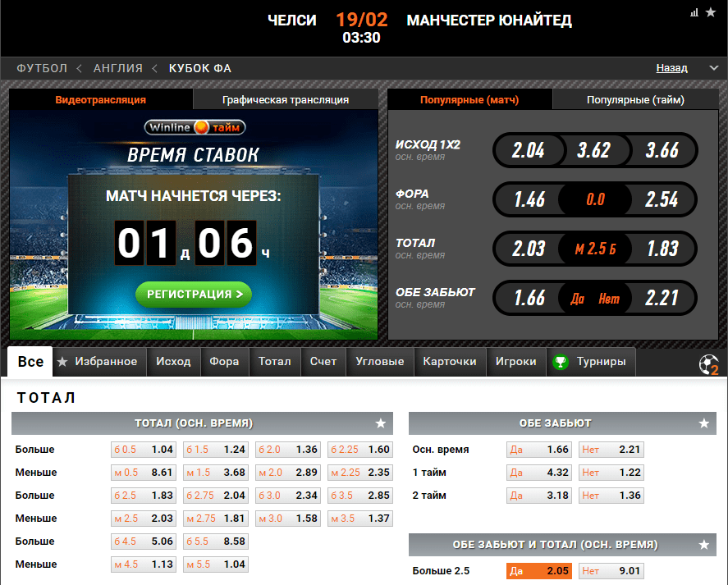The height and width of the screenshot is (585, 728).
Task: Switch to the Графическая трансляция tab
Action: click(286, 99)
